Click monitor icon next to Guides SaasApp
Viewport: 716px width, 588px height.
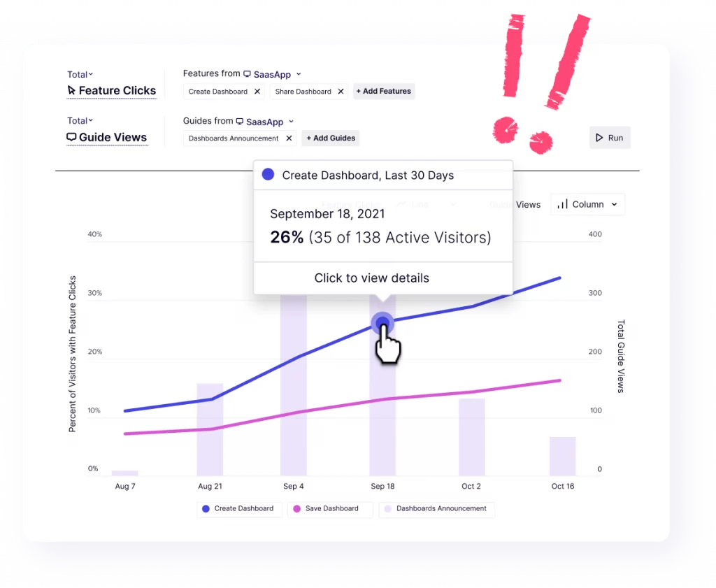[x=240, y=122]
